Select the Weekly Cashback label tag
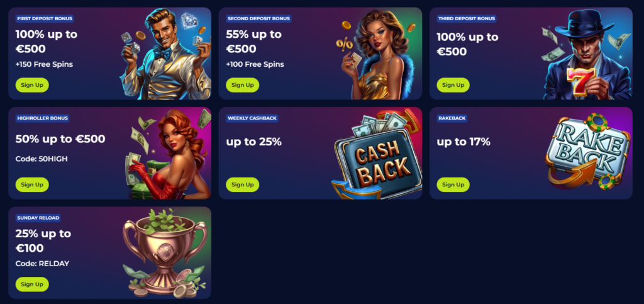The width and height of the screenshot is (644, 304). (x=252, y=118)
